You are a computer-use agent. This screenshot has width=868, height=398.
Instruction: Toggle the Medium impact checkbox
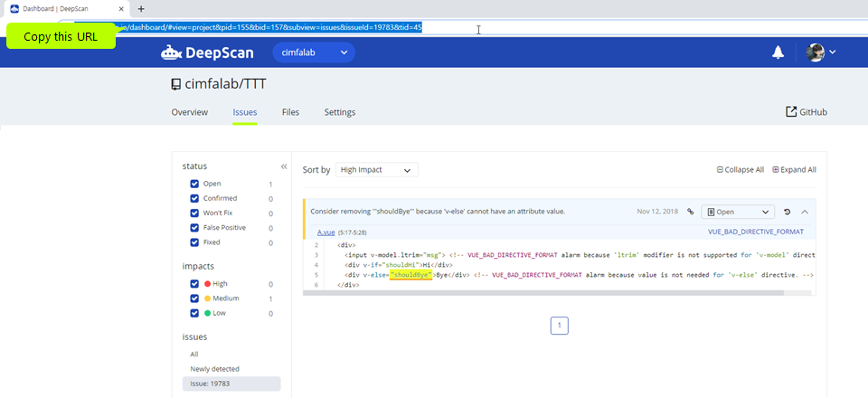[x=194, y=298]
